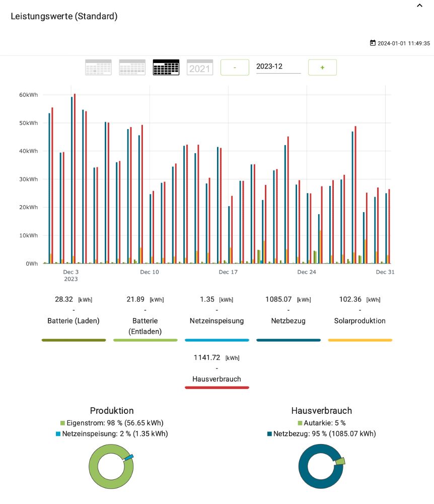This screenshot has height=504, width=434.
Task: Click the Autarkie green legend square
Action: click(x=300, y=423)
